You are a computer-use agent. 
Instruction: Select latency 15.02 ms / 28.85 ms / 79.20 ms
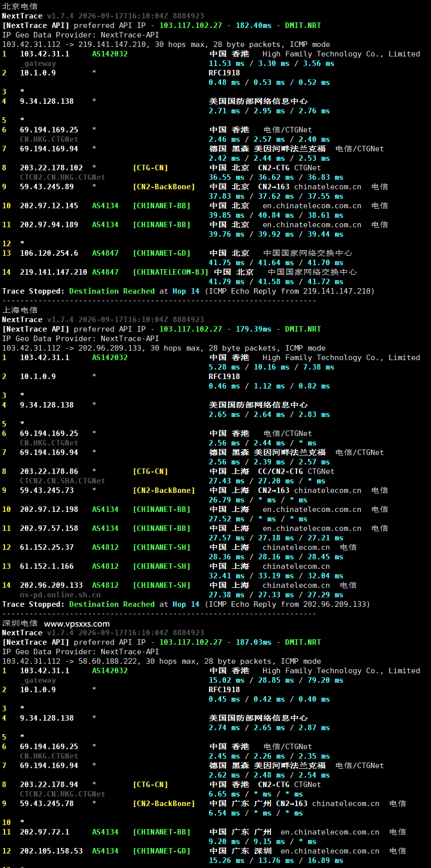coord(276,680)
